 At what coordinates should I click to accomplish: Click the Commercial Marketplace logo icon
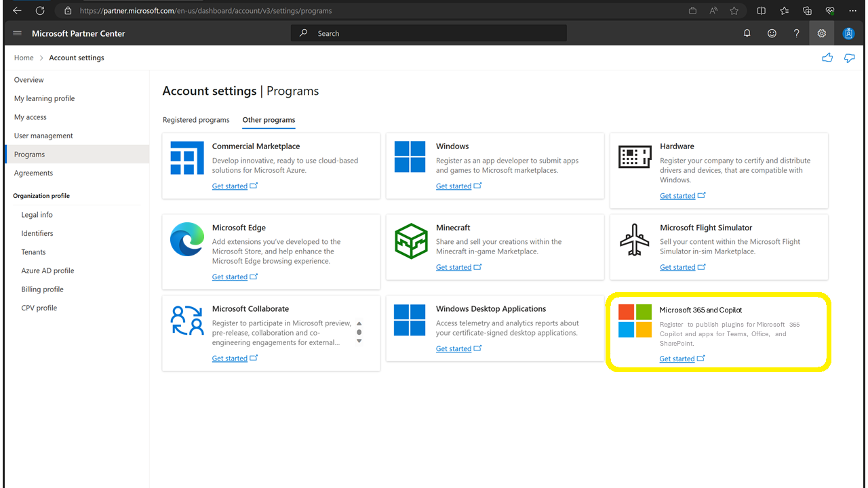click(187, 159)
